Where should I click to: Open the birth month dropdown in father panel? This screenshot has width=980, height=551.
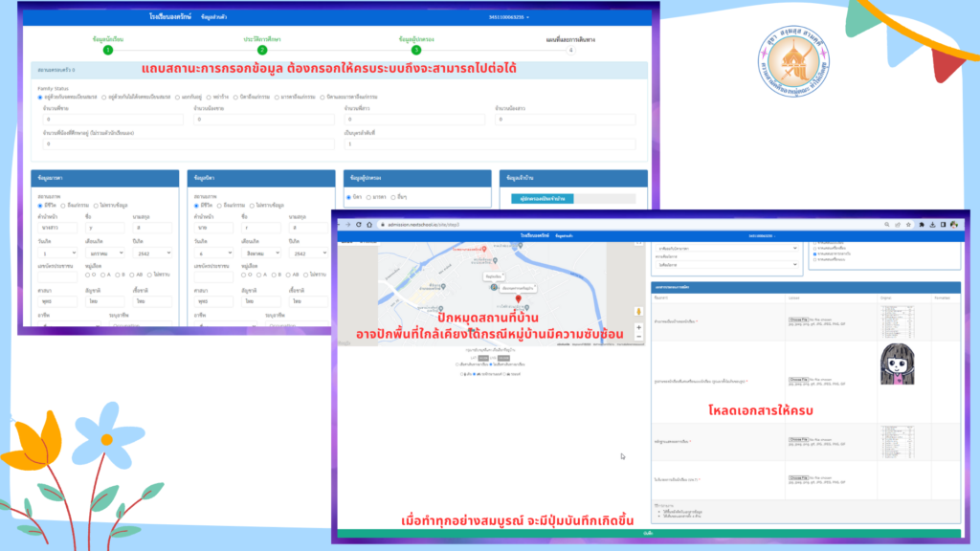[260, 253]
